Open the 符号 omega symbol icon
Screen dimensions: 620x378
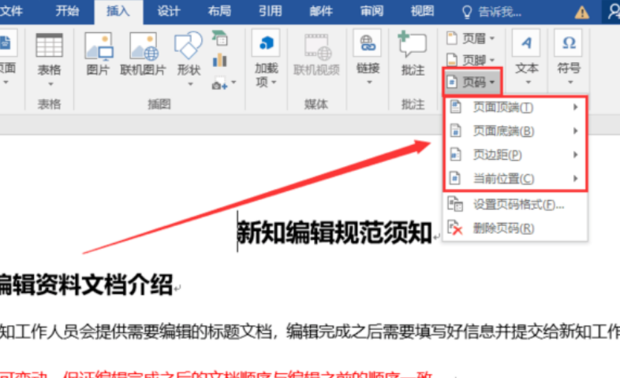tap(569, 43)
